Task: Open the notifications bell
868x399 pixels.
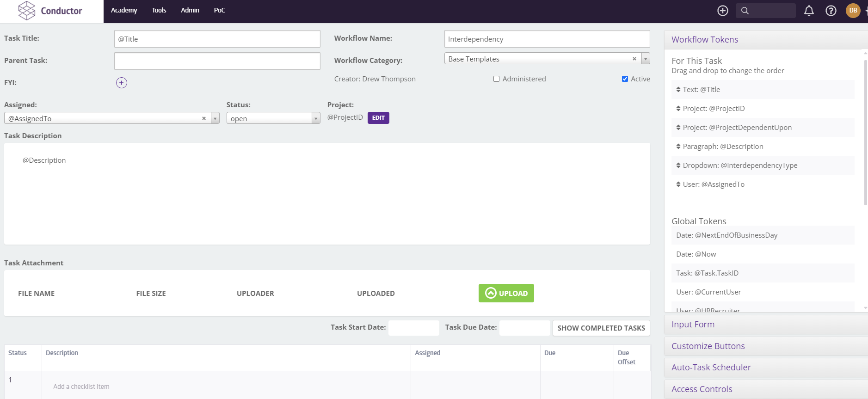Action: [x=809, y=11]
